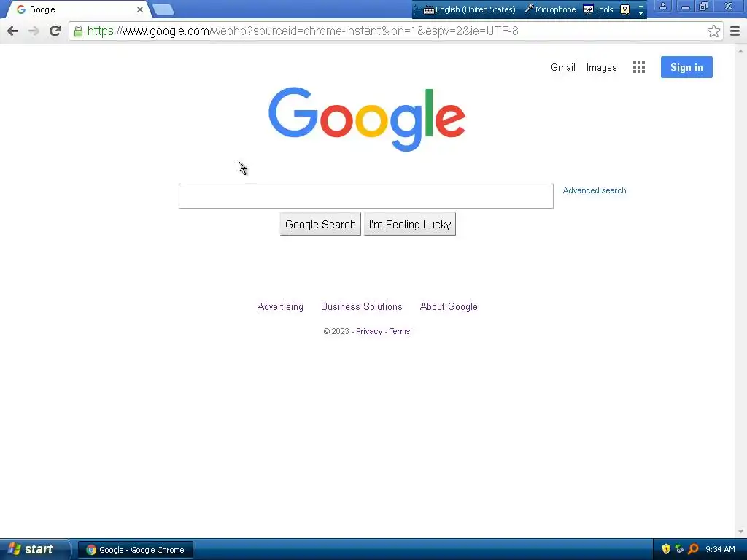Click the language bar help icon

tap(625, 9)
